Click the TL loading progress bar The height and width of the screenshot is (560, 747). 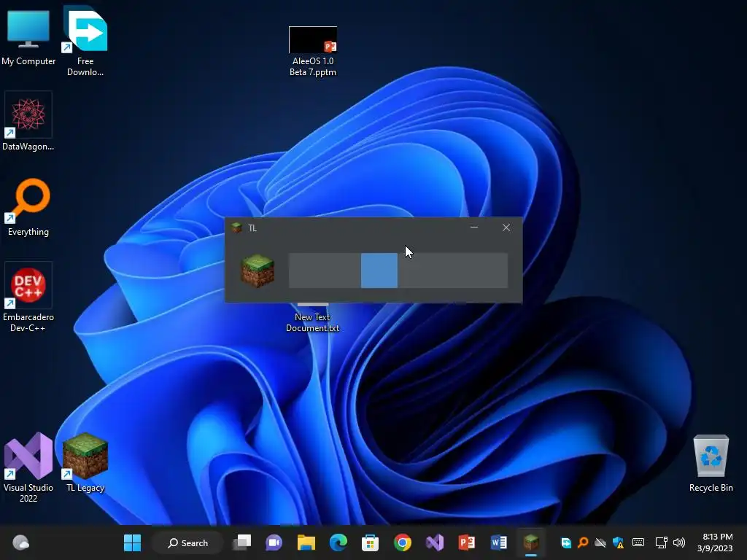click(x=398, y=271)
